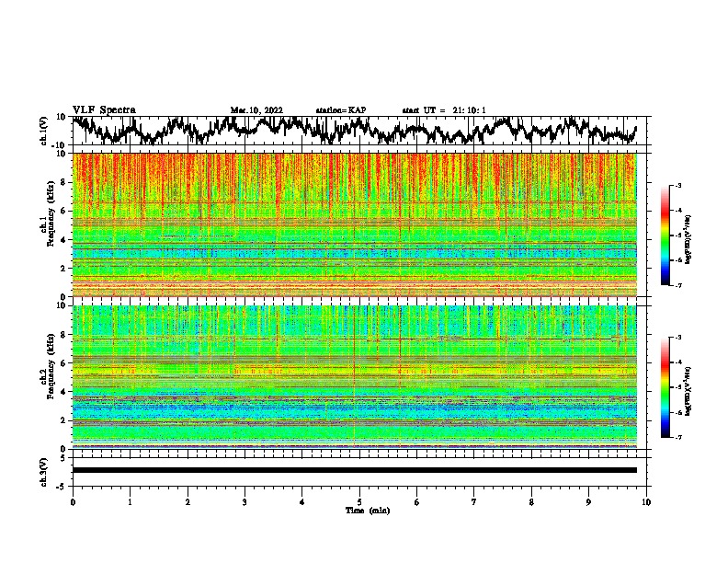The width and height of the screenshot is (728, 563).
Task: Click the 6 kHz tick of ch.1 spectrogram
Action: pos(64,212)
